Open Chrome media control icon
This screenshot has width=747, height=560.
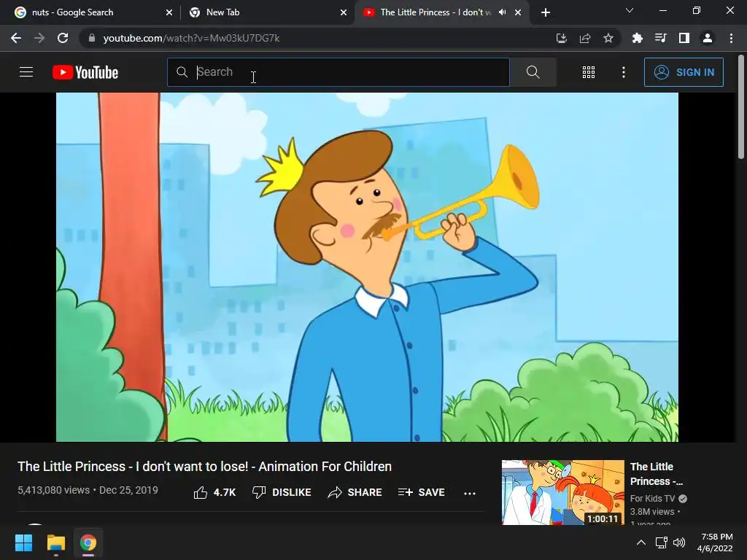pos(660,38)
